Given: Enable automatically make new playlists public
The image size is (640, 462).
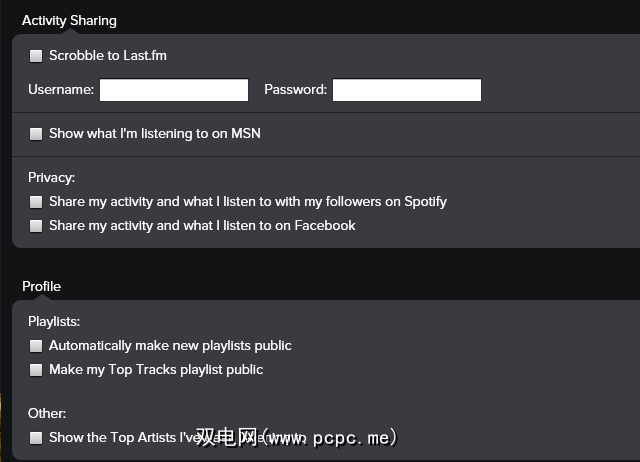Looking at the screenshot, I should tap(36, 346).
